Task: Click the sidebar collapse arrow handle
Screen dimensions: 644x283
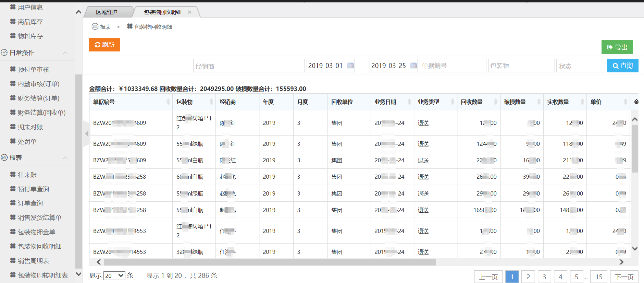Action: (x=87, y=134)
